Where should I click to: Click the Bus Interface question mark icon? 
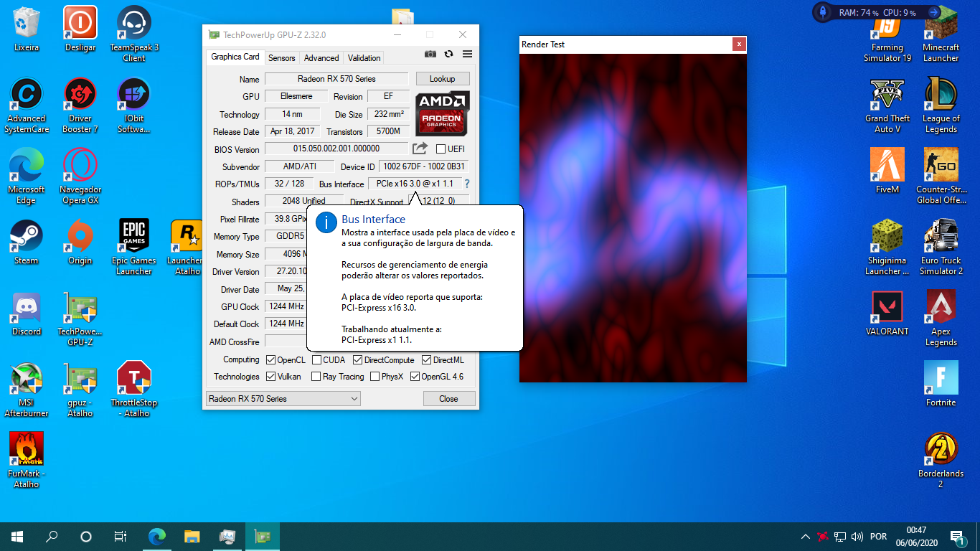click(467, 184)
